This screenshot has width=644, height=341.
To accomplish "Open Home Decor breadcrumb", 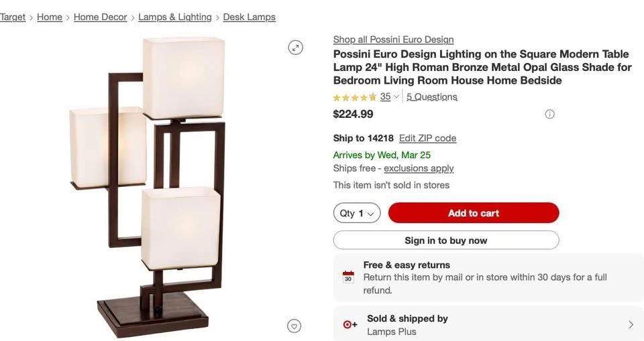I will point(100,17).
